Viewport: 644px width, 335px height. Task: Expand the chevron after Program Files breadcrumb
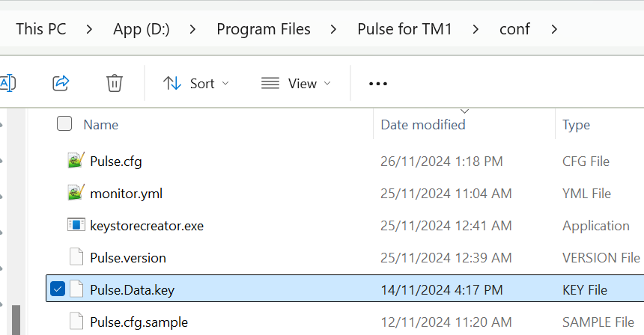(x=334, y=29)
